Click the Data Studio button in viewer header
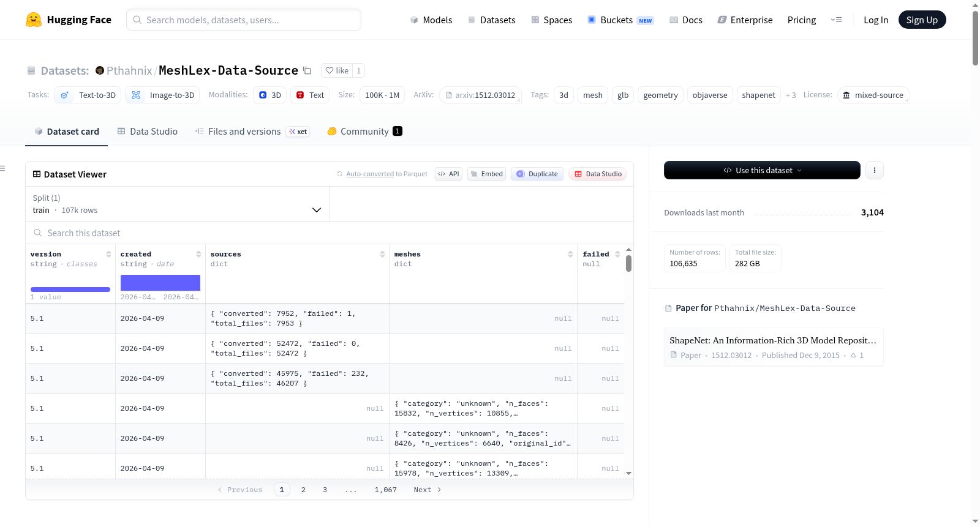 (598, 174)
